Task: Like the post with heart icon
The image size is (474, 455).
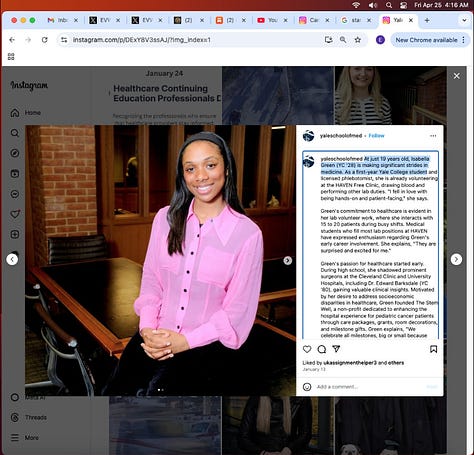Action: coord(307,349)
